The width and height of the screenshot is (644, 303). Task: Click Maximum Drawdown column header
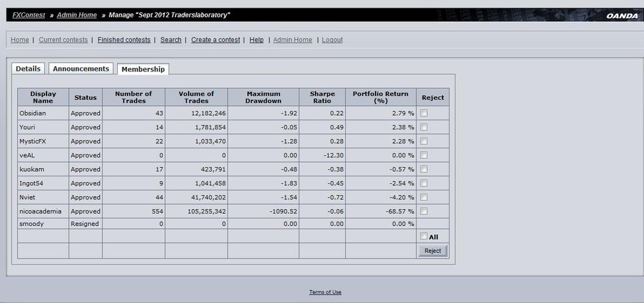pyautogui.click(x=263, y=96)
